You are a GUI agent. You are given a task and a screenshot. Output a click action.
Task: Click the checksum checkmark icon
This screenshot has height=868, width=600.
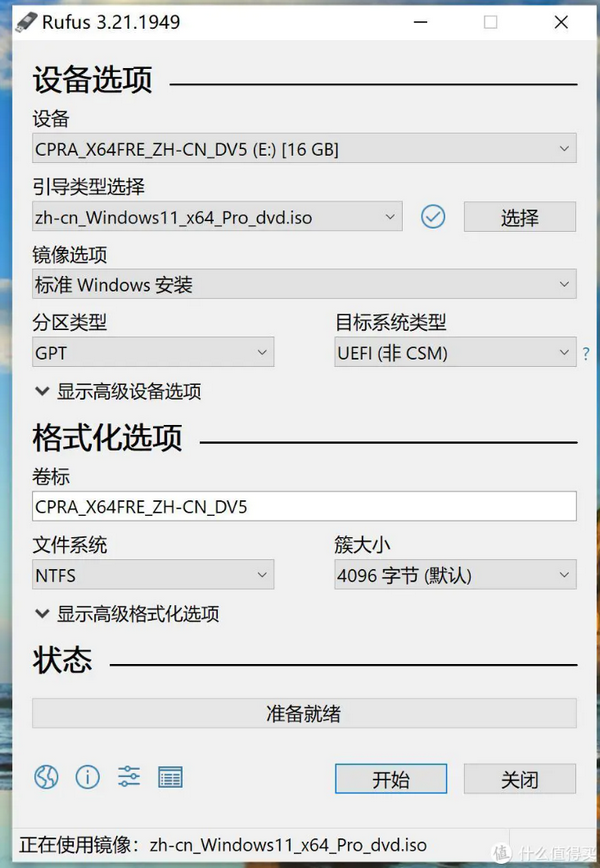point(433,216)
